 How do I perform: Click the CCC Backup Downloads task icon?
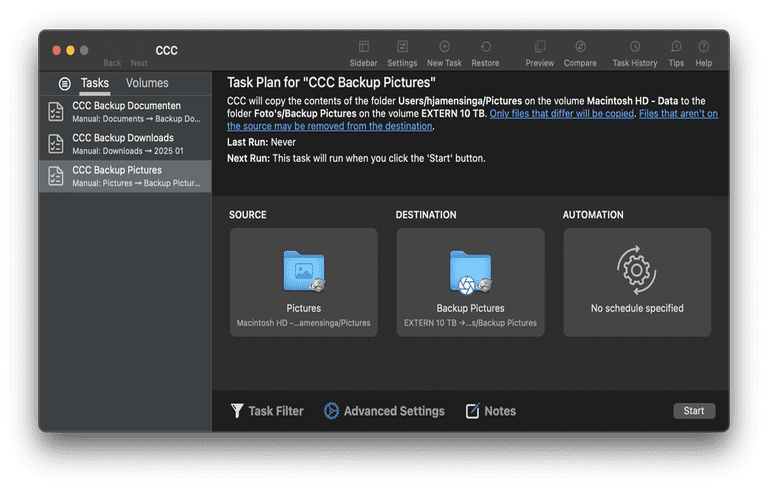pyautogui.click(x=56, y=144)
